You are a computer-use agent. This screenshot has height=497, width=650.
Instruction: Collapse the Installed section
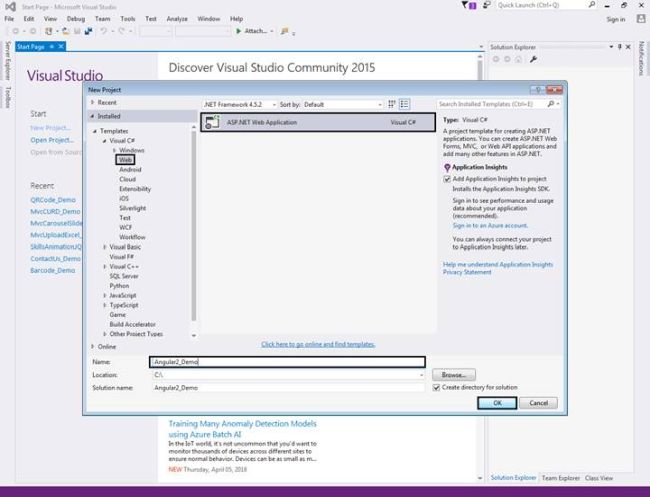(92, 116)
